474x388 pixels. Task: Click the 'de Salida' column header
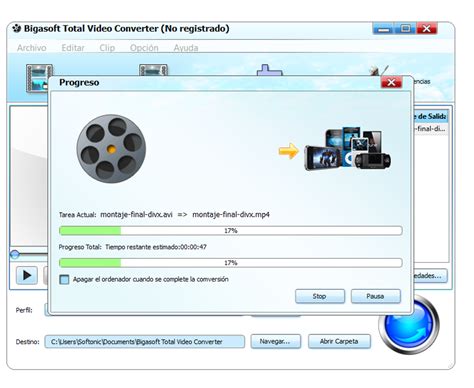pos(430,116)
